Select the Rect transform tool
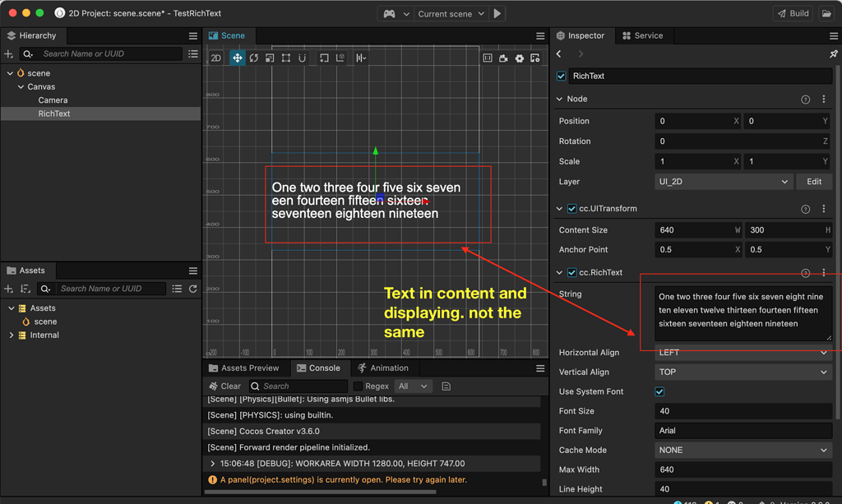This screenshot has height=504, width=842. point(286,58)
